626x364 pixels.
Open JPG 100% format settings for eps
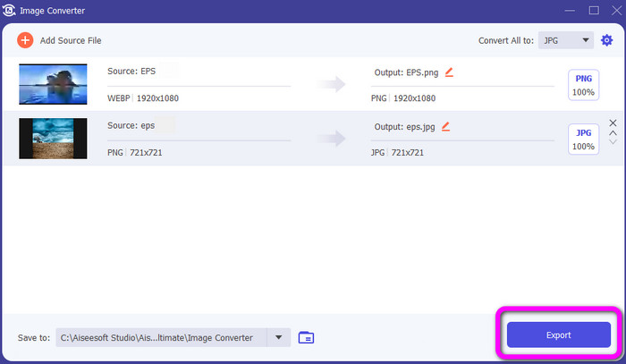583,139
